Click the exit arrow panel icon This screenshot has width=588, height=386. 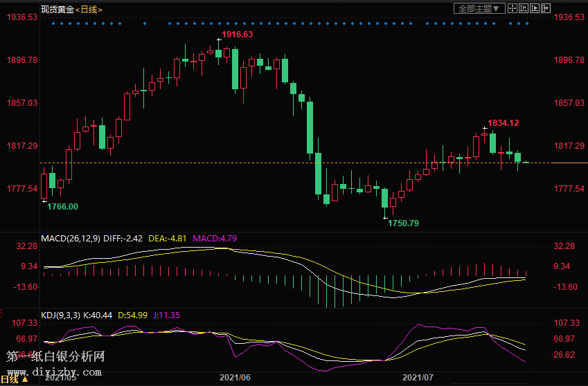click(x=545, y=8)
